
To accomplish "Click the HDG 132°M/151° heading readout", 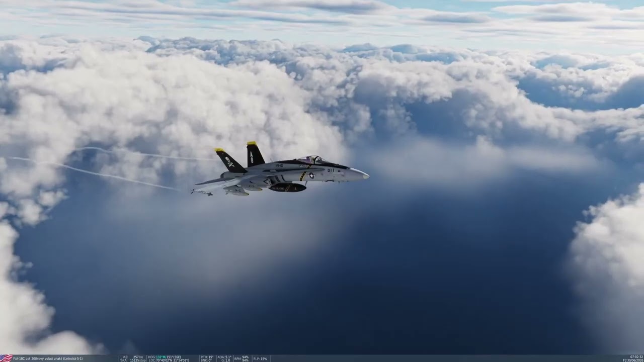I will tap(165, 357).
